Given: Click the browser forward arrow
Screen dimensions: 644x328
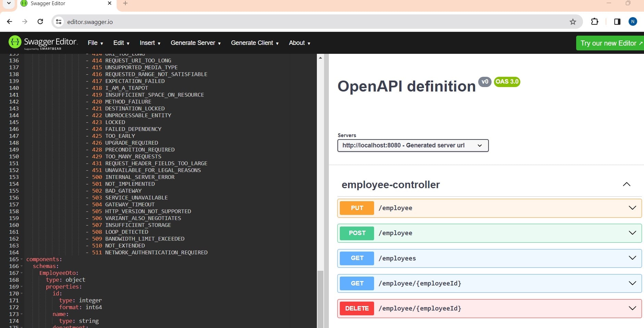Looking at the screenshot, I should (x=25, y=22).
